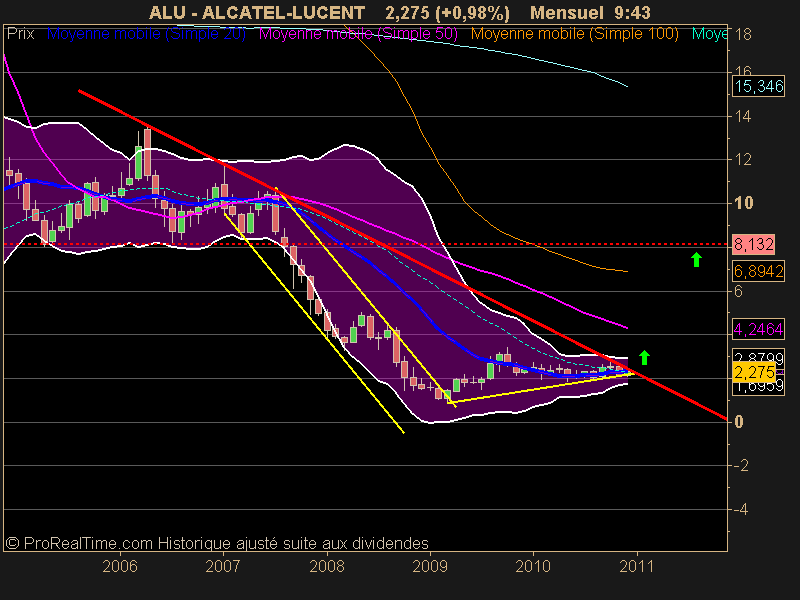Screen dimensions: 800x600
Task: Click the 2009 label on time axis
Action: coord(430,566)
